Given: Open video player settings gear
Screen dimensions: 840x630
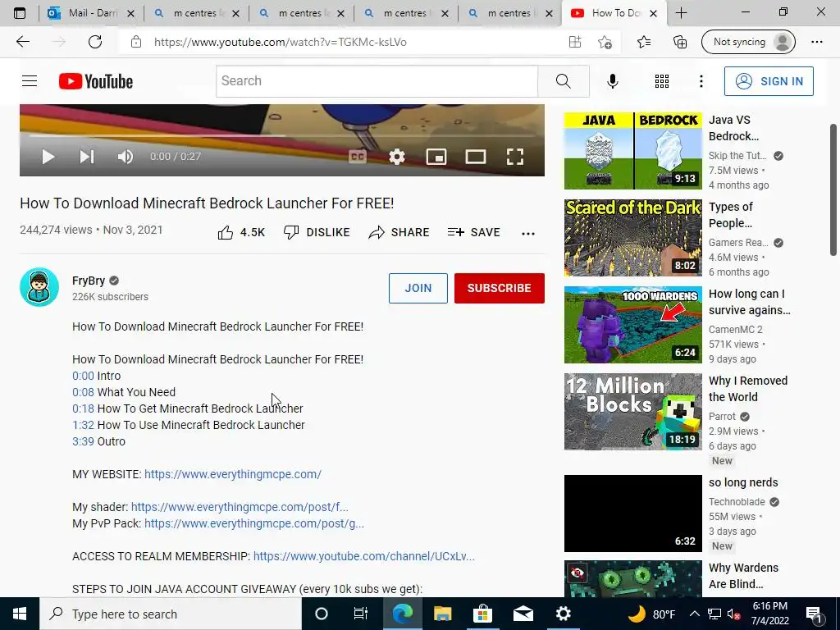Looking at the screenshot, I should [397, 157].
